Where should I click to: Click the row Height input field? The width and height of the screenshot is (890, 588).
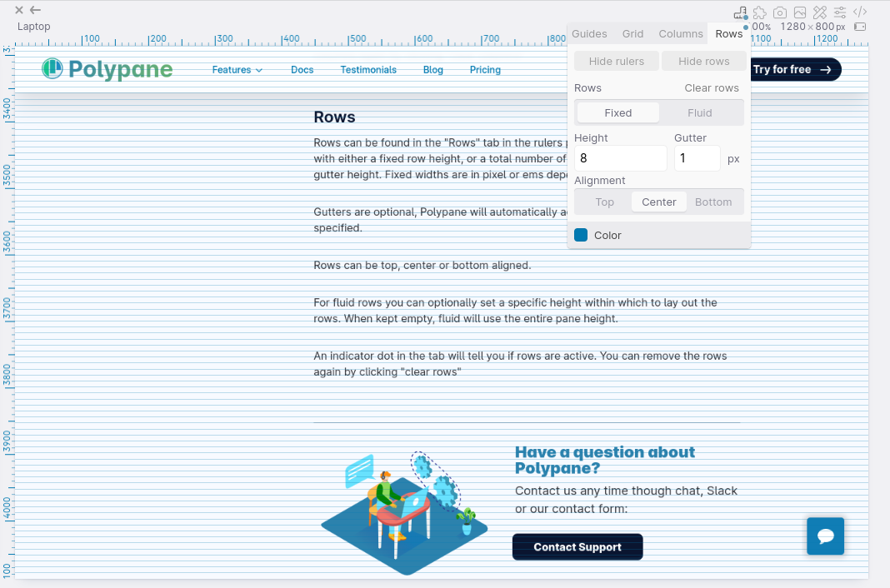[x=620, y=158]
